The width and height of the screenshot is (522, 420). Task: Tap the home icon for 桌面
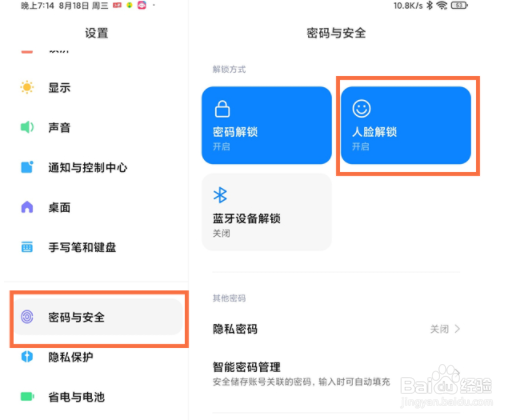point(27,207)
